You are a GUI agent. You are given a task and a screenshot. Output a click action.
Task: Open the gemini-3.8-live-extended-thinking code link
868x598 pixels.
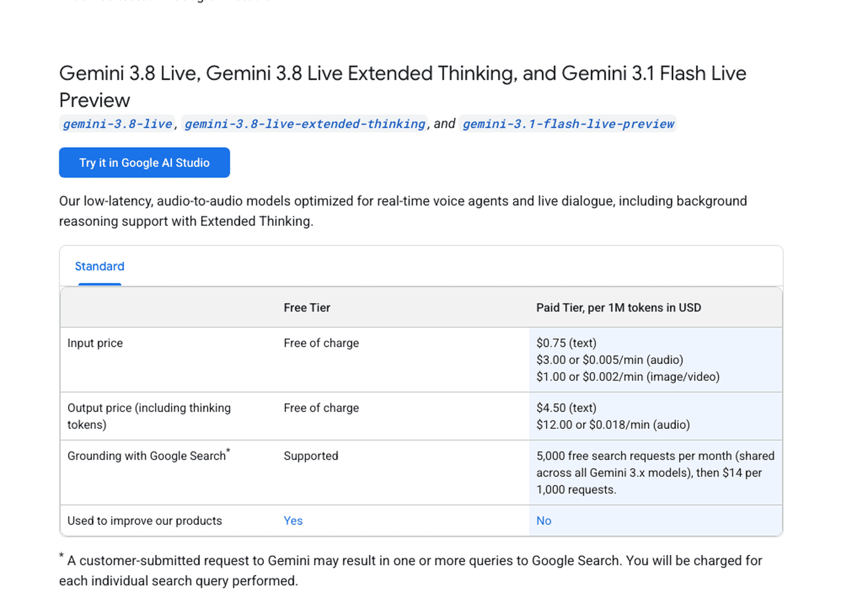(x=305, y=124)
